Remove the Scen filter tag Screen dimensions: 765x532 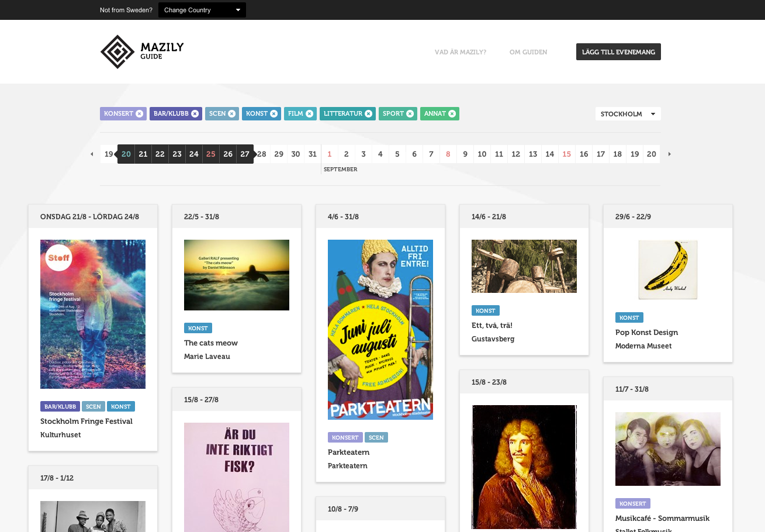pos(231,113)
